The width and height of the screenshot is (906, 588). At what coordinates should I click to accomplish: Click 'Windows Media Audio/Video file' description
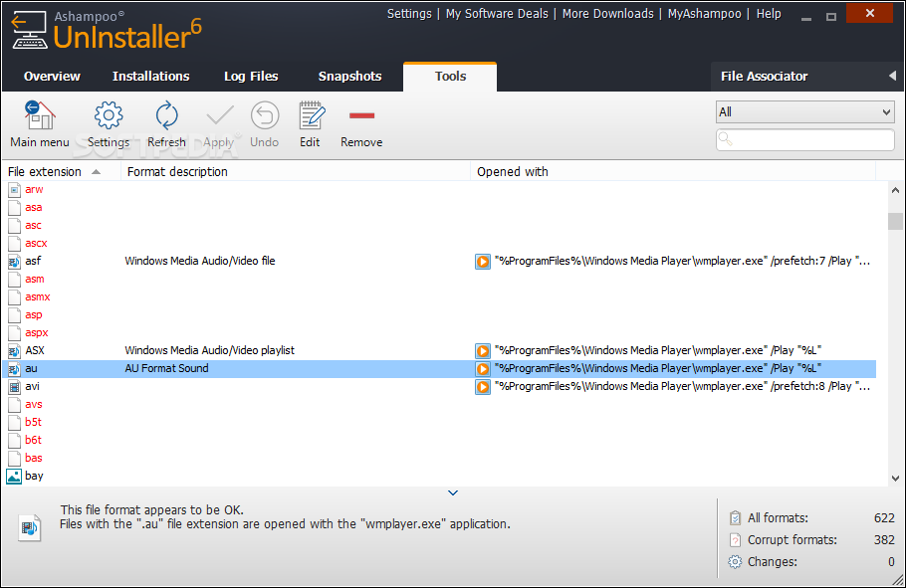[200, 261]
